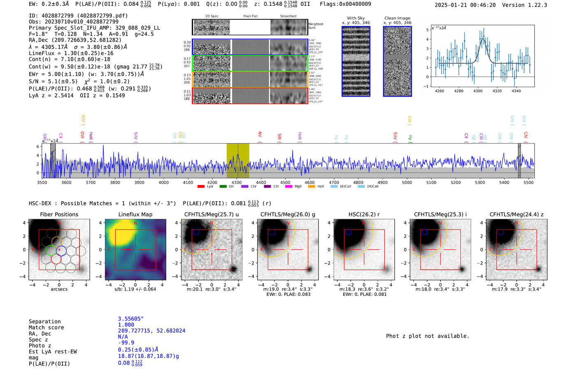Viewport: 576px width, 392px height.
Task: Click the Gaussian fit peak in emission-line plot
Action: click(483, 39)
